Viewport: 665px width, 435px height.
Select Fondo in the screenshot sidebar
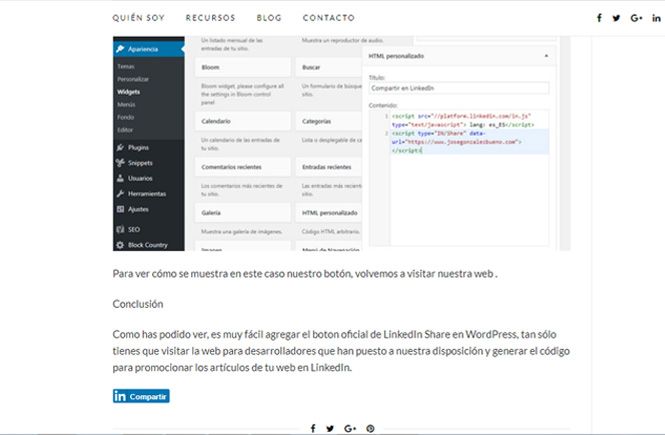pyautogui.click(x=126, y=117)
